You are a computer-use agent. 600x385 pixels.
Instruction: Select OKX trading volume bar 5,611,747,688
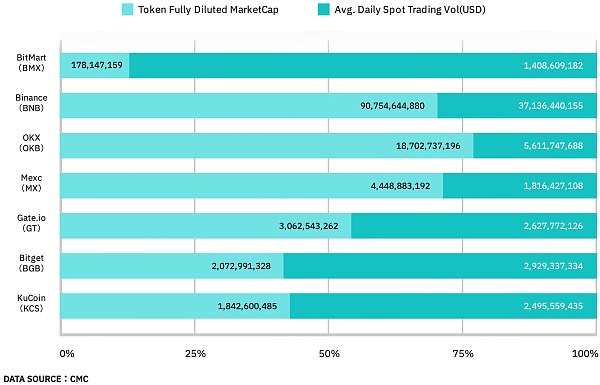tap(535, 146)
